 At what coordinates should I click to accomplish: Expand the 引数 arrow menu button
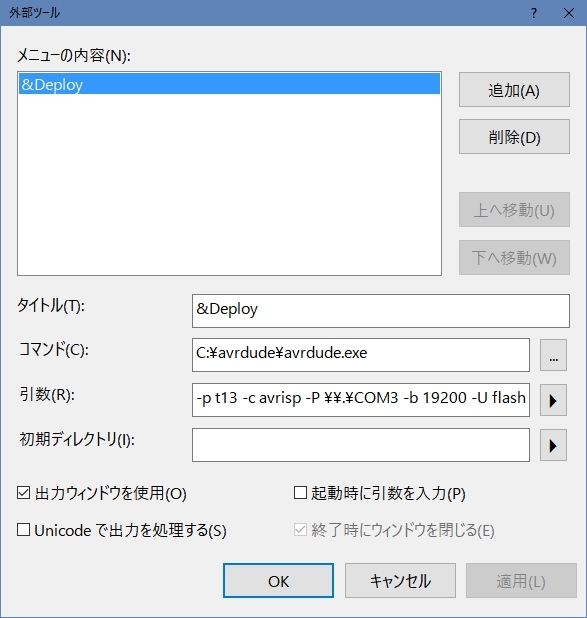click(x=553, y=400)
